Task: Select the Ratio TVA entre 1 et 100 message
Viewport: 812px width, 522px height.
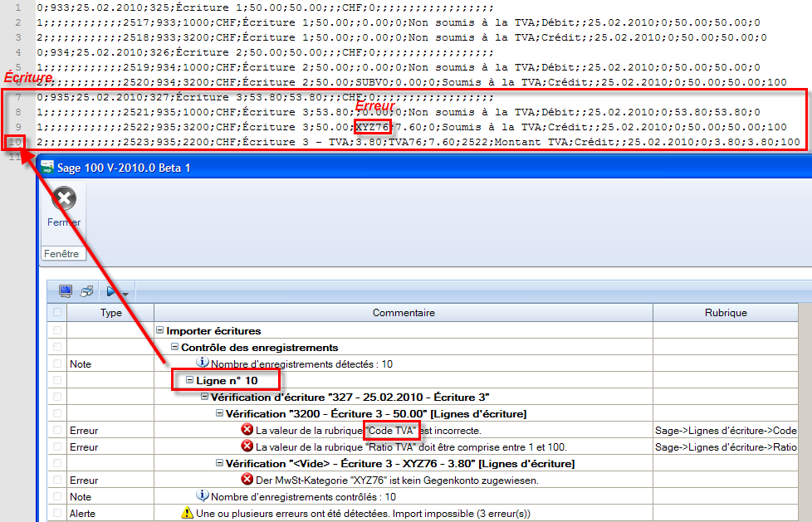Action: click(411, 447)
